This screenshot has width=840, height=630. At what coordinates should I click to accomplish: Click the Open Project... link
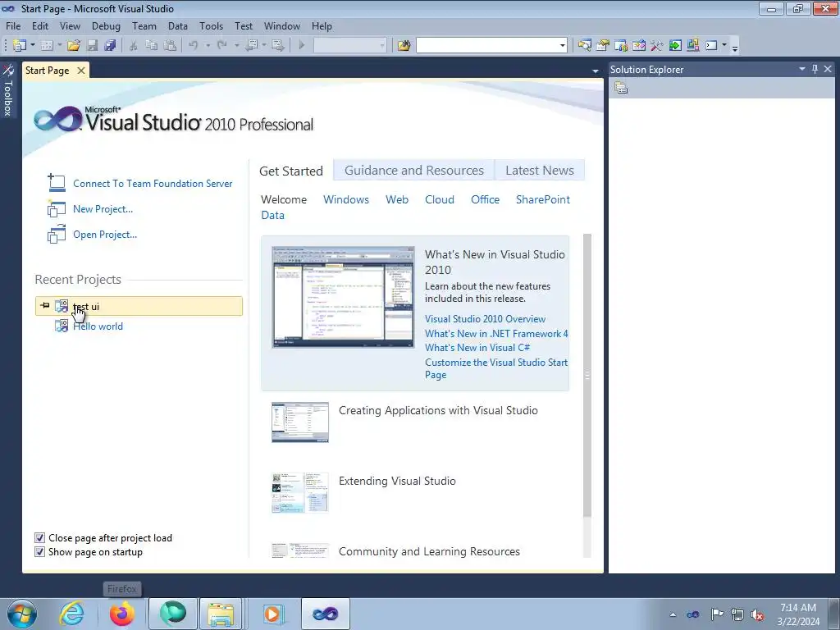tap(105, 234)
